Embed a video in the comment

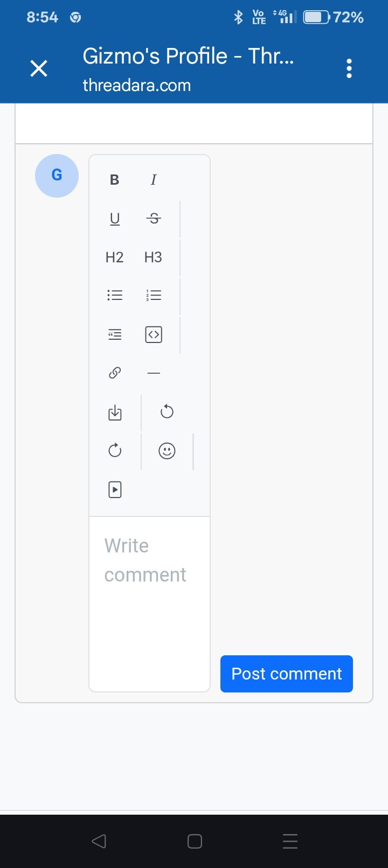[115, 489]
